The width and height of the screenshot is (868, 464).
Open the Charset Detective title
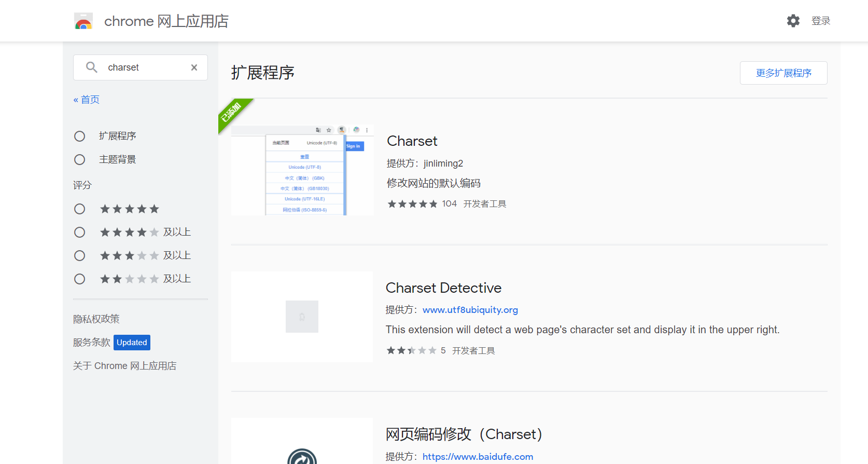[x=444, y=288]
